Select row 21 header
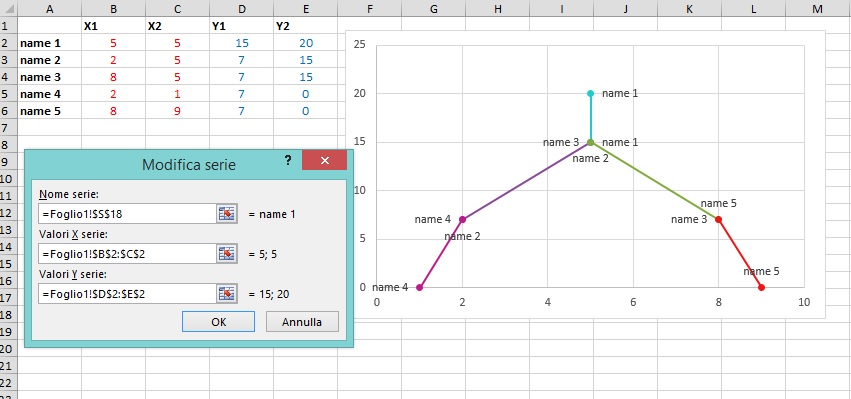The height and width of the screenshot is (399, 851). point(9,366)
